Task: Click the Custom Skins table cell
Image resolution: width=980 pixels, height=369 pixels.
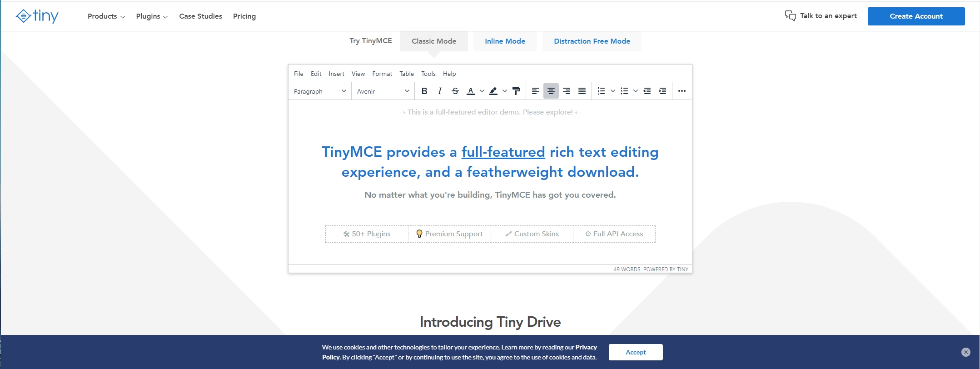Action: tap(532, 234)
